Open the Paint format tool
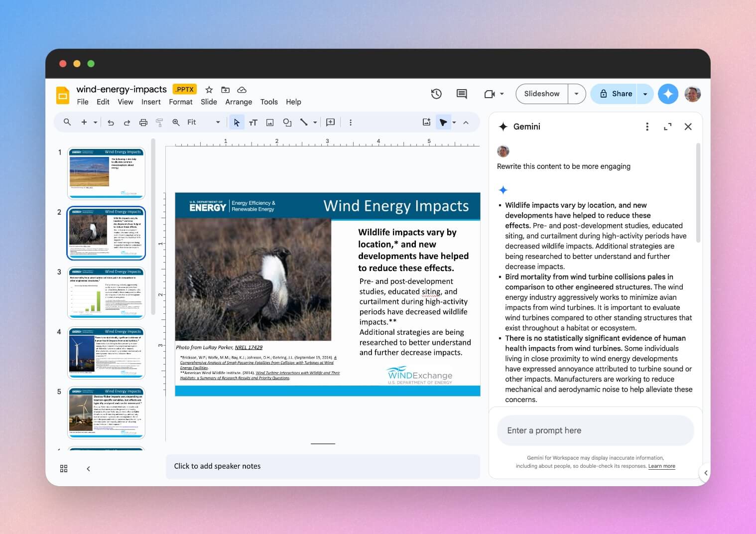756x534 pixels. (x=159, y=122)
